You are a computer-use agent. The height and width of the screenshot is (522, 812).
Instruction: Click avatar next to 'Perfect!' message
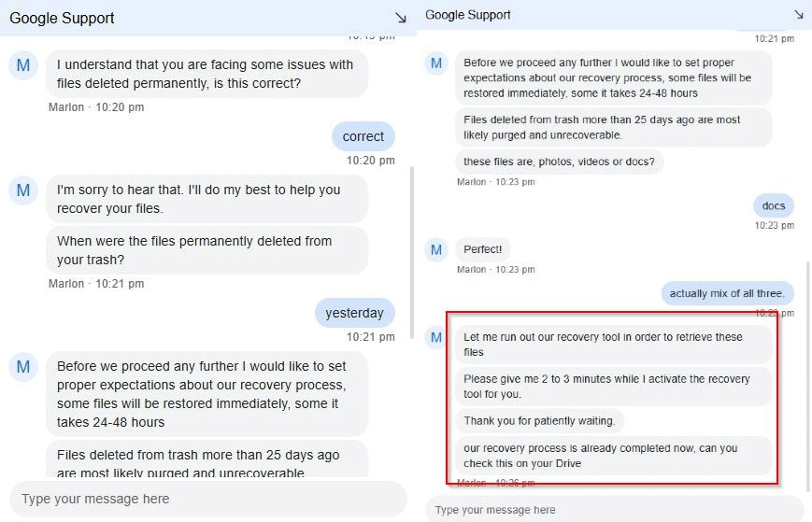click(x=436, y=249)
